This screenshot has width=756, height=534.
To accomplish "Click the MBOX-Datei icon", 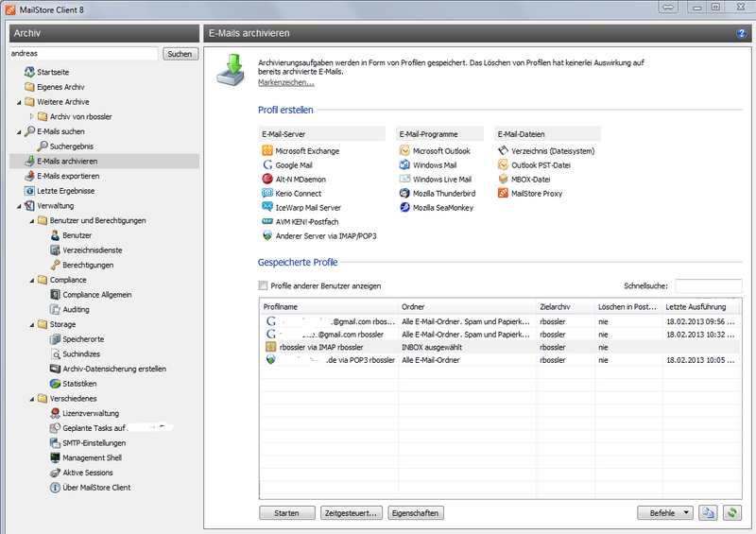I will [503, 179].
